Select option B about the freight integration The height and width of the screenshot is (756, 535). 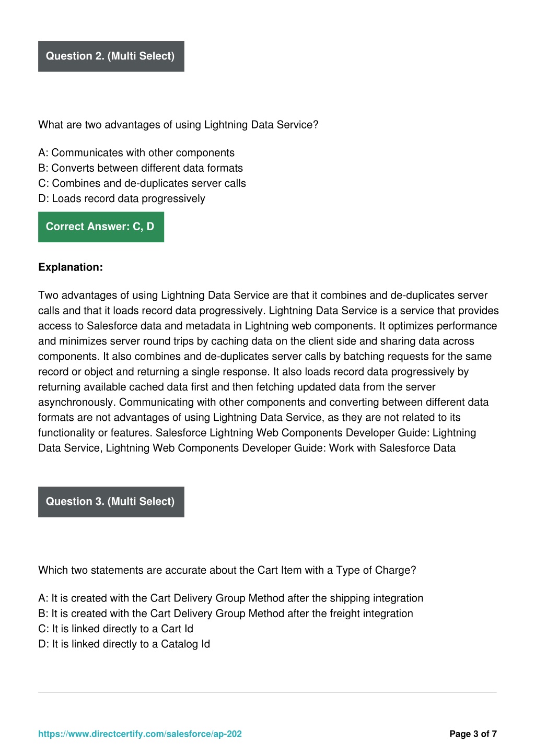pyautogui.click(x=226, y=613)
